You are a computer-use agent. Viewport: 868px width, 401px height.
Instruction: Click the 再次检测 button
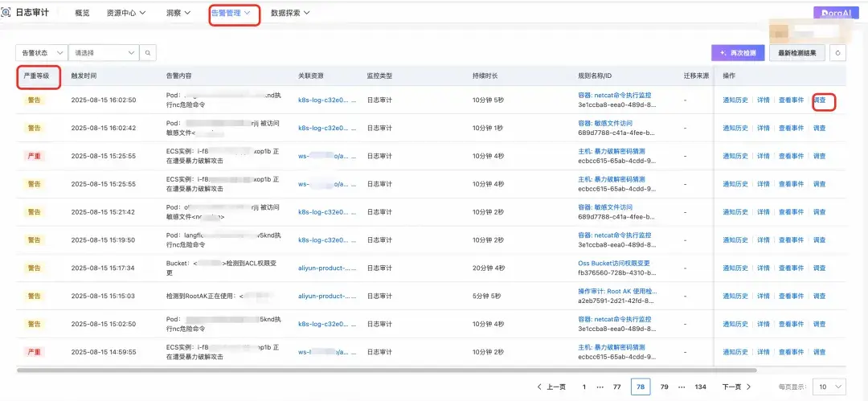point(738,53)
